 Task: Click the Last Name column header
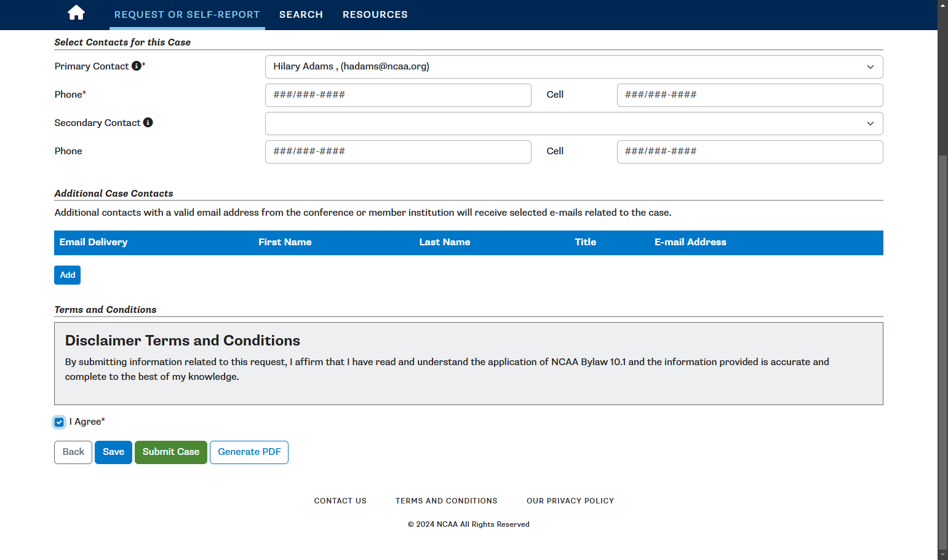pos(445,242)
